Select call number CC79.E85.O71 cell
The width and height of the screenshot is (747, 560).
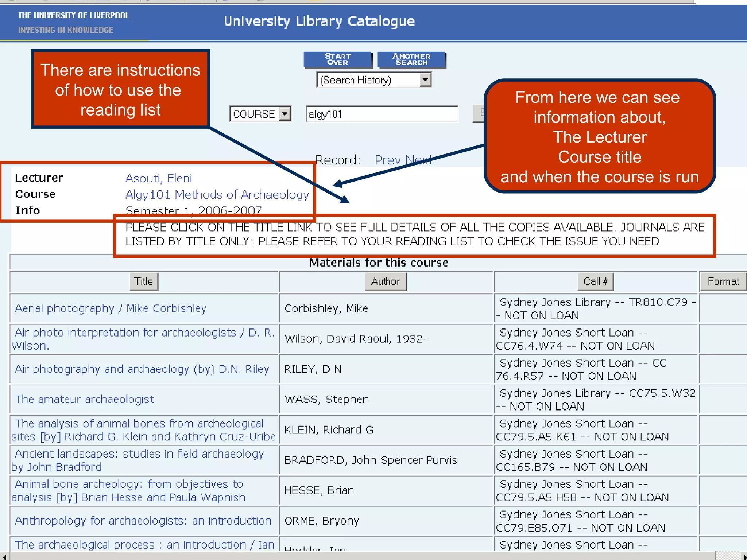[596, 521]
